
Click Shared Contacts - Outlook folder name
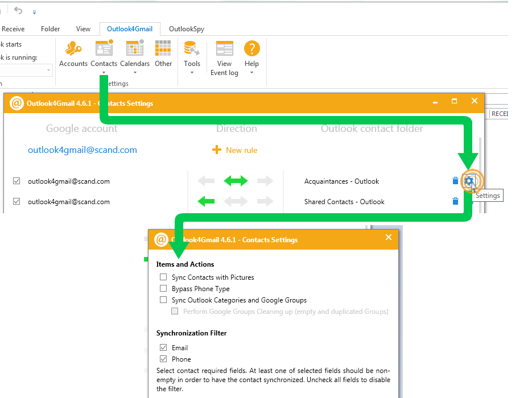click(344, 202)
